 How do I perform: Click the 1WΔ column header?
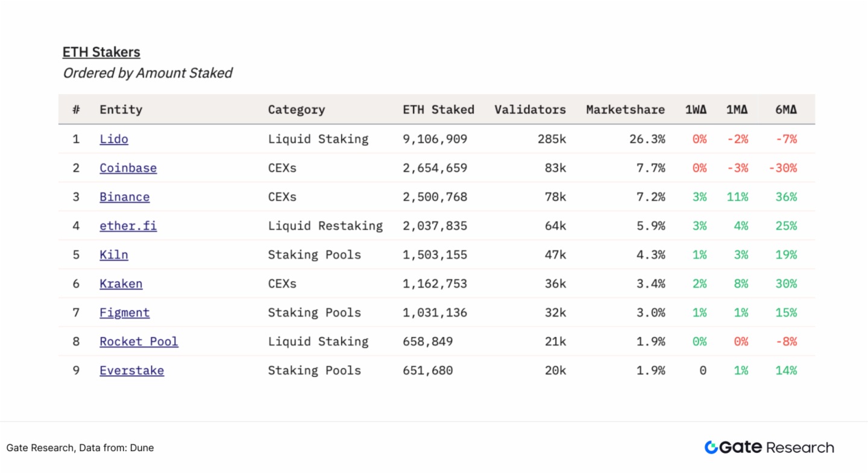tap(696, 110)
